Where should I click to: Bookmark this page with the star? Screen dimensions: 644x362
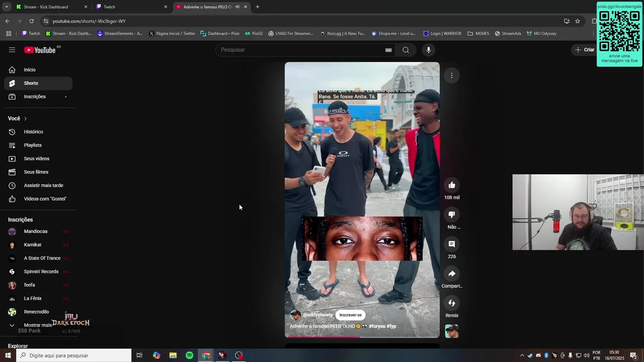point(578,21)
